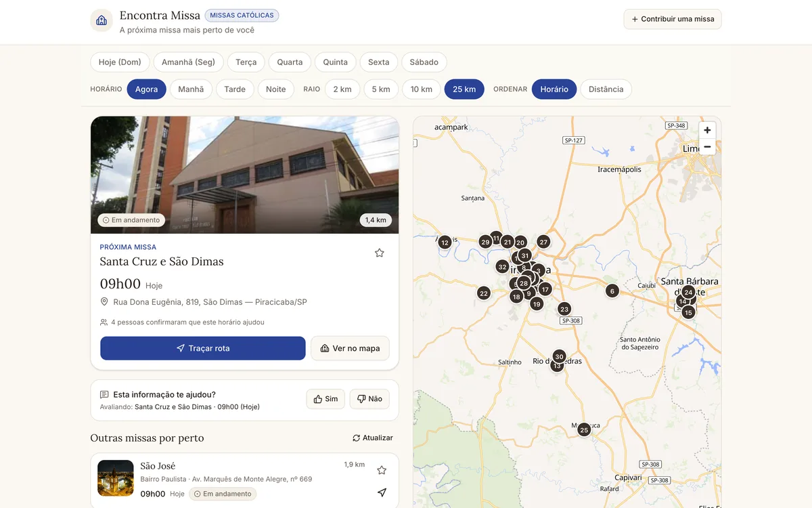812x508 pixels.
Task: Click Contribuir uma missa button
Action: (x=673, y=19)
